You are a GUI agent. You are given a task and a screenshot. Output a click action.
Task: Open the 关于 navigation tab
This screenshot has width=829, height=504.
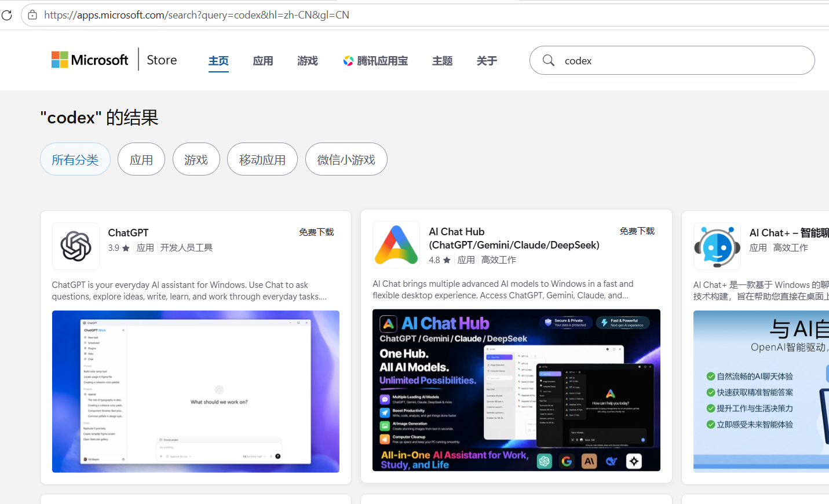(x=487, y=61)
